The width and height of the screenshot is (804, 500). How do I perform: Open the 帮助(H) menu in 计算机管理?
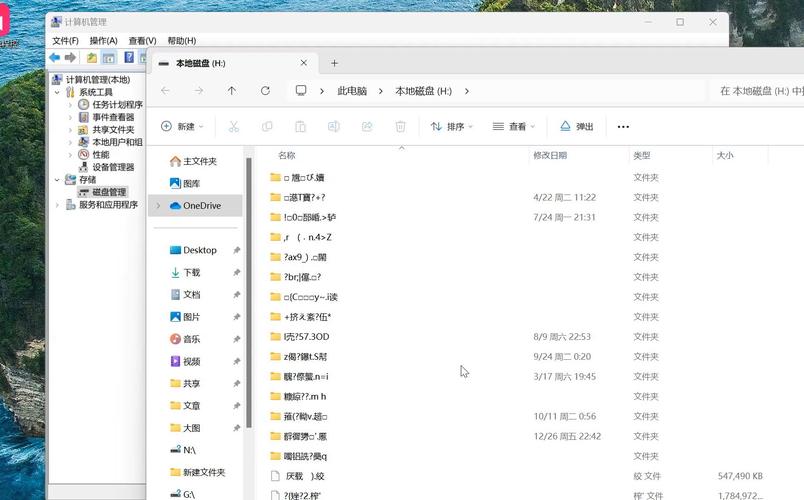[x=182, y=41]
